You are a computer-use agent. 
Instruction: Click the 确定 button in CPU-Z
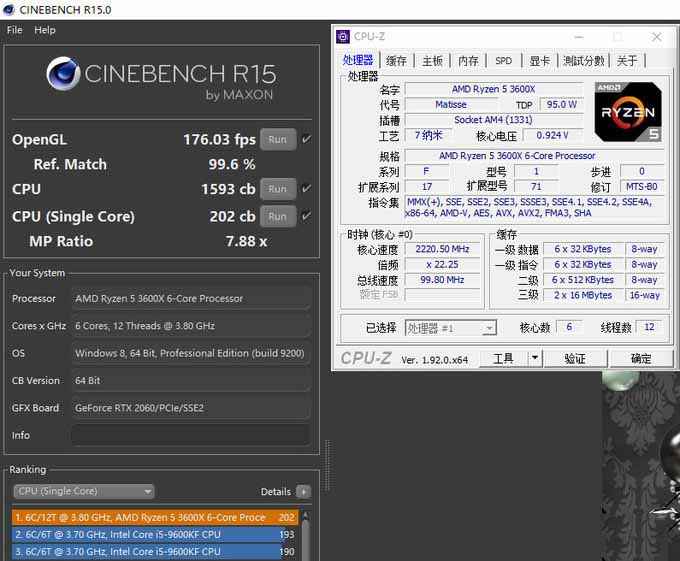(641, 359)
